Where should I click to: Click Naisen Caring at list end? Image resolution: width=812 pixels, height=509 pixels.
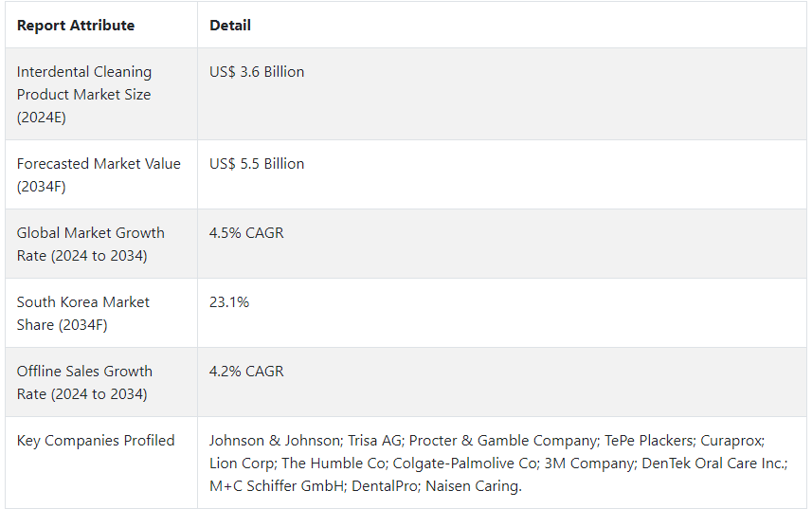pyautogui.click(x=472, y=486)
